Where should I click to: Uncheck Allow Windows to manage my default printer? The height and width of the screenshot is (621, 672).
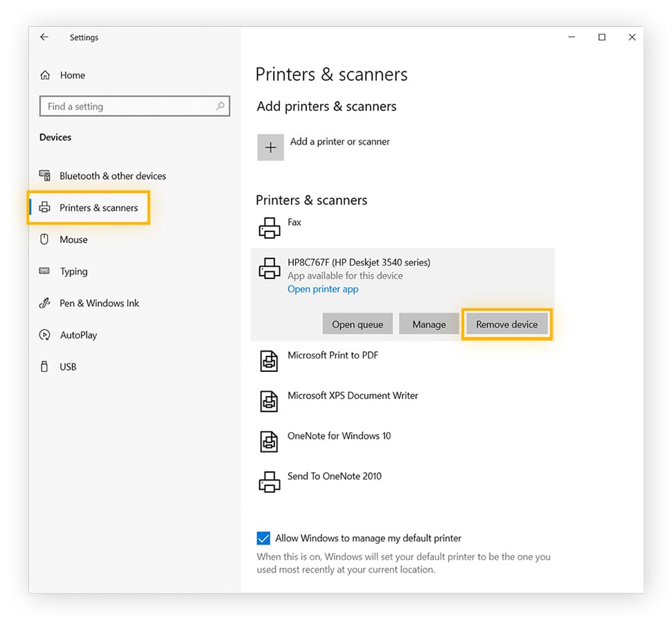(263, 538)
